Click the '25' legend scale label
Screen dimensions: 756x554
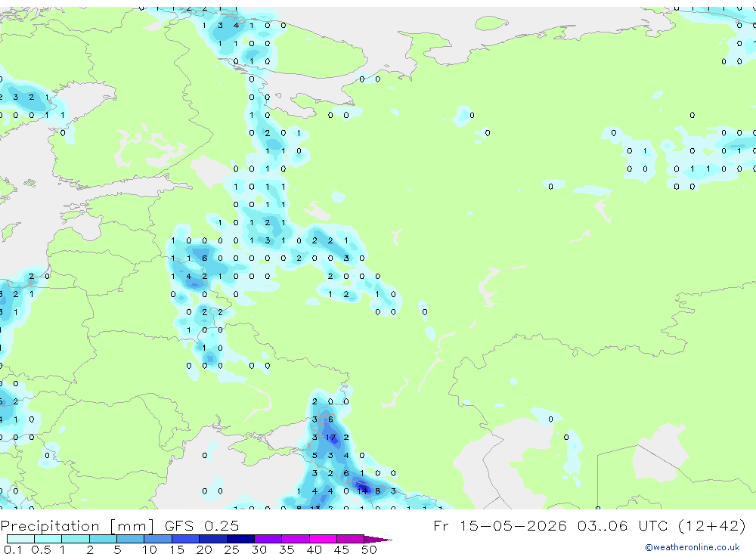[231, 549]
